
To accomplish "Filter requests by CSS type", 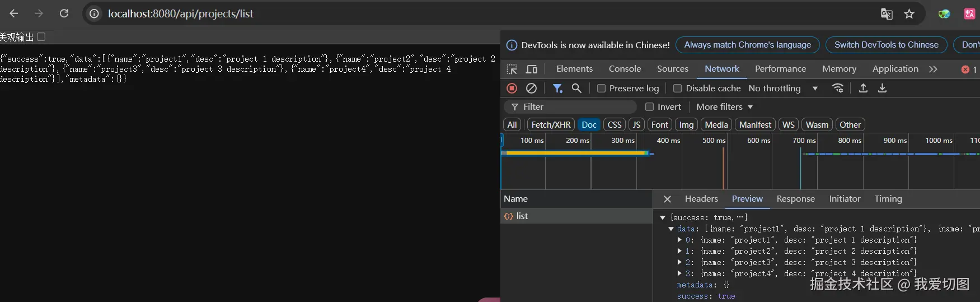I will 615,125.
